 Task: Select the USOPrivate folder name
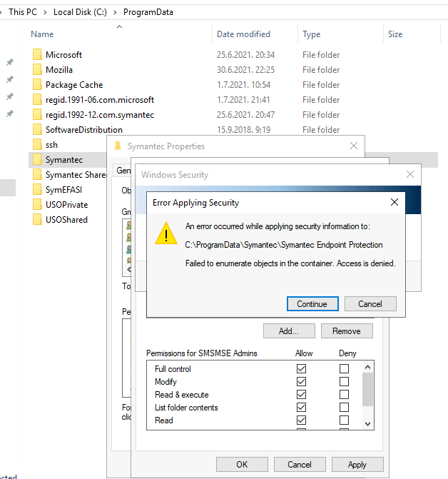click(x=66, y=205)
